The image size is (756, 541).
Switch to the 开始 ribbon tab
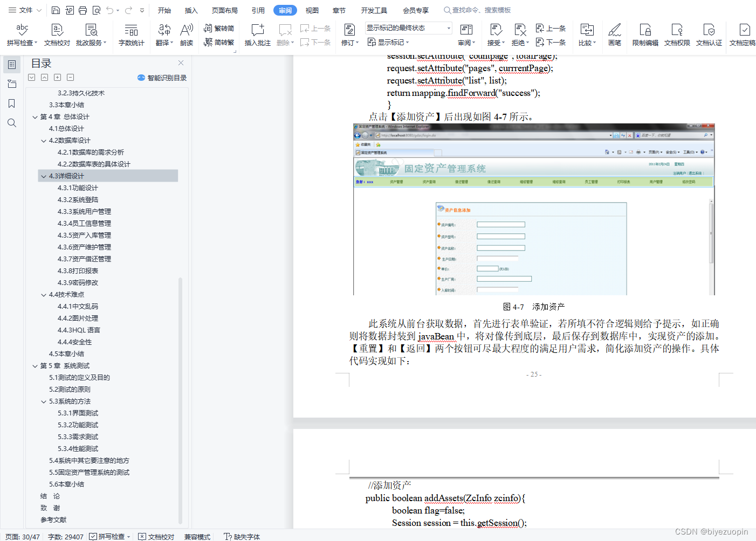point(164,10)
